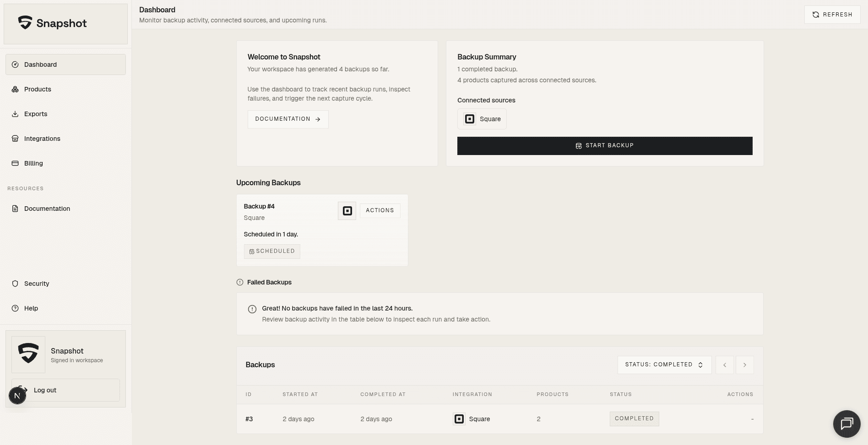868x445 pixels.
Task: Open the chat bubble icon at bottom right
Action: (x=847, y=424)
